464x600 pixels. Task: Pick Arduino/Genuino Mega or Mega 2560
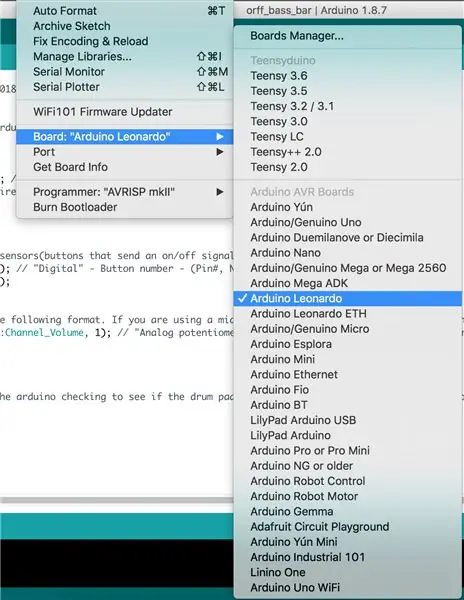(348, 268)
